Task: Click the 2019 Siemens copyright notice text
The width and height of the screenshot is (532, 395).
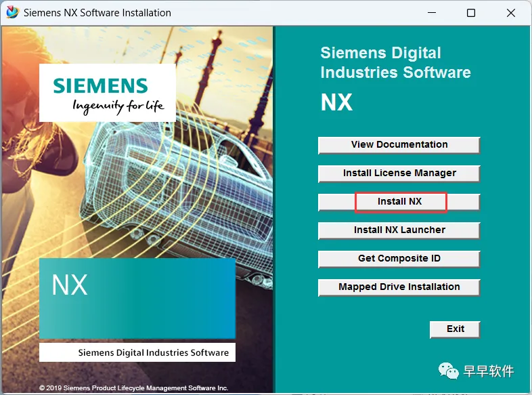Action: point(134,388)
